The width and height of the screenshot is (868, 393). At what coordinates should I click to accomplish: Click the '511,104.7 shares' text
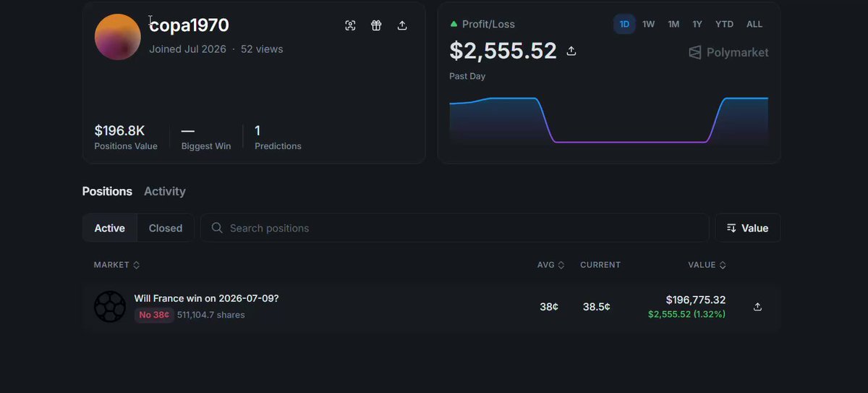(x=211, y=315)
